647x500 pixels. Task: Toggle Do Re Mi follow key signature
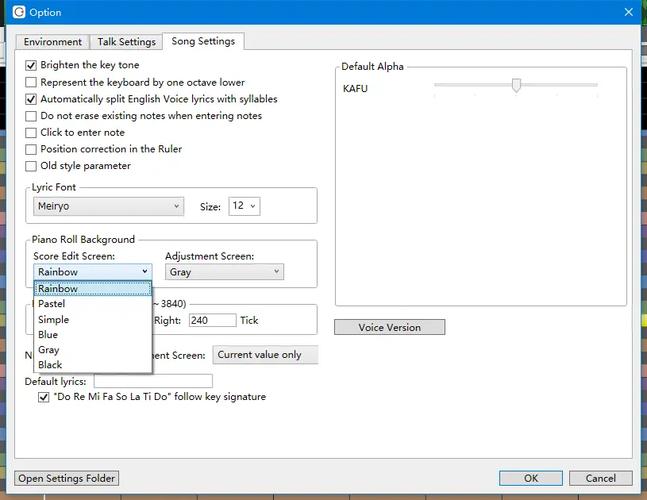coord(44,397)
